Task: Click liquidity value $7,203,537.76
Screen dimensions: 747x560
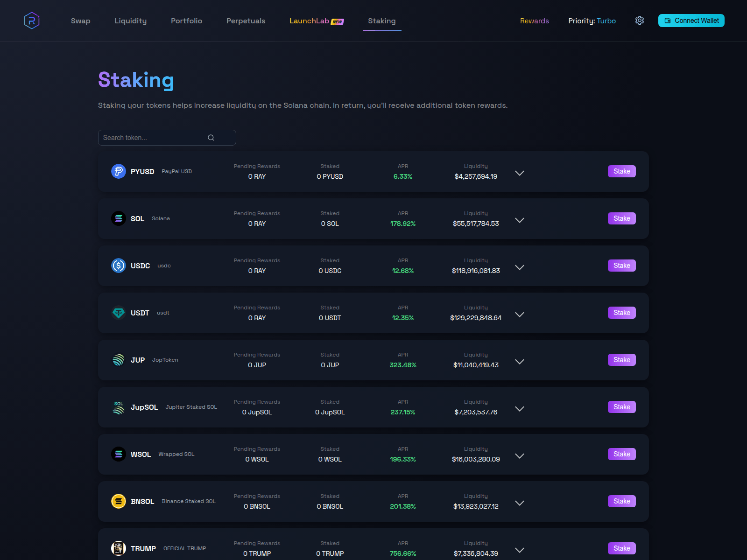Action: coord(476,412)
